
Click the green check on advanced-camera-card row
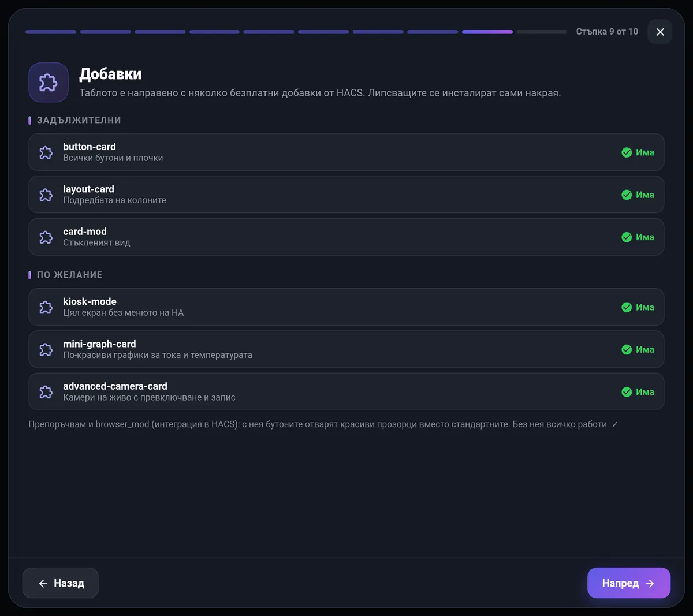pos(627,392)
